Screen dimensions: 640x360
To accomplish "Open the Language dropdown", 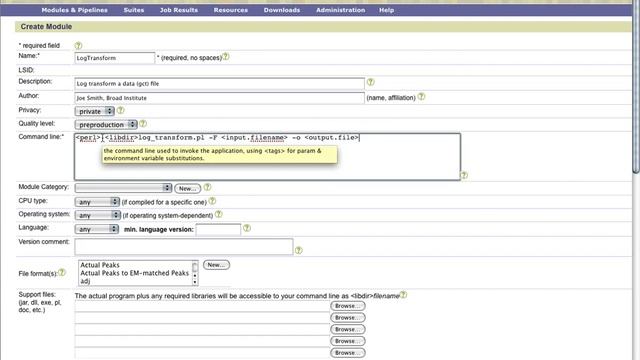I will [x=97, y=229].
